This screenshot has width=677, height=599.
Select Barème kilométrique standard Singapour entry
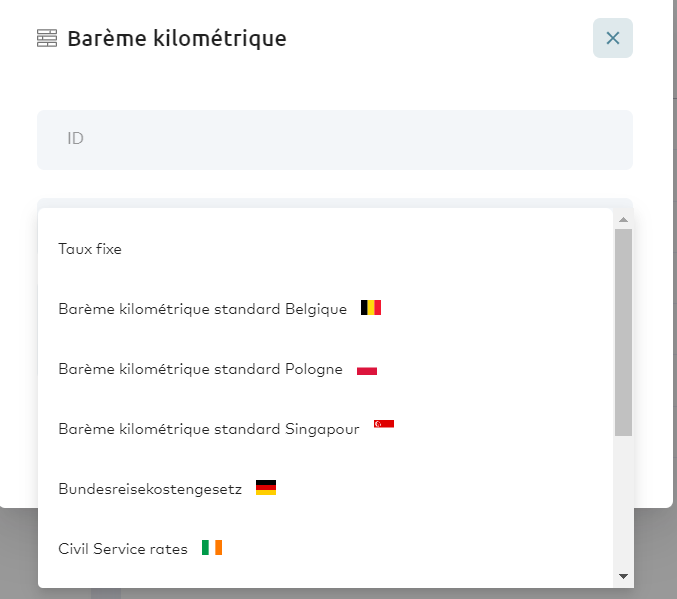(208, 429)
